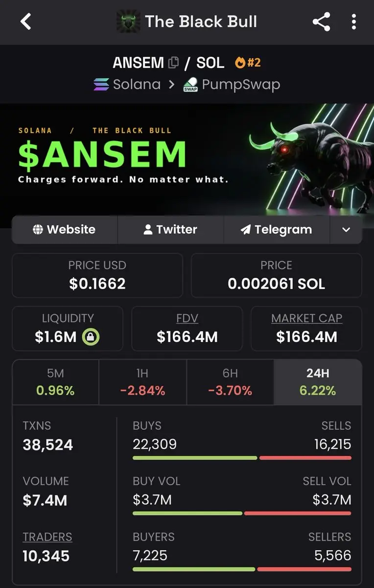Click the green liquidity lock icon
374x588 pixels.
tap(91, 337)
